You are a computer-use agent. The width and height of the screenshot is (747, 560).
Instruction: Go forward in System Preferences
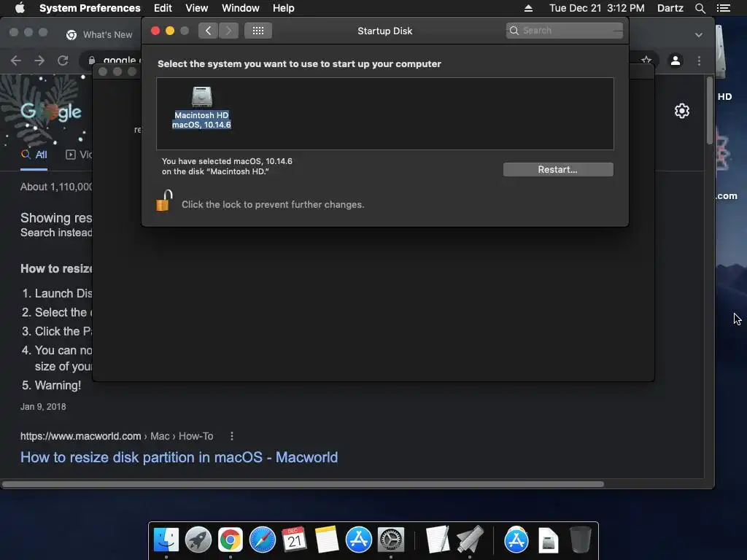point(228,31)
